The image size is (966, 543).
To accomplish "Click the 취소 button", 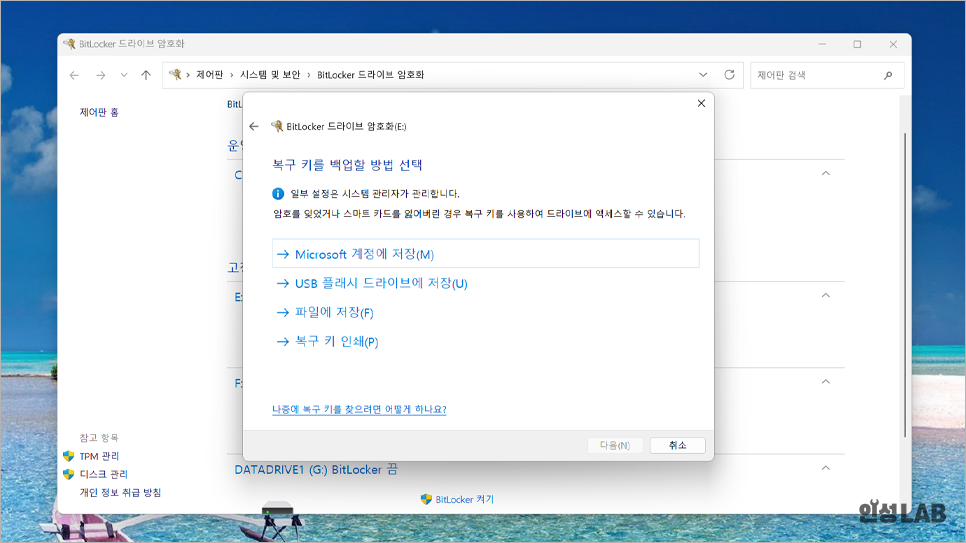I will [678, 445].
